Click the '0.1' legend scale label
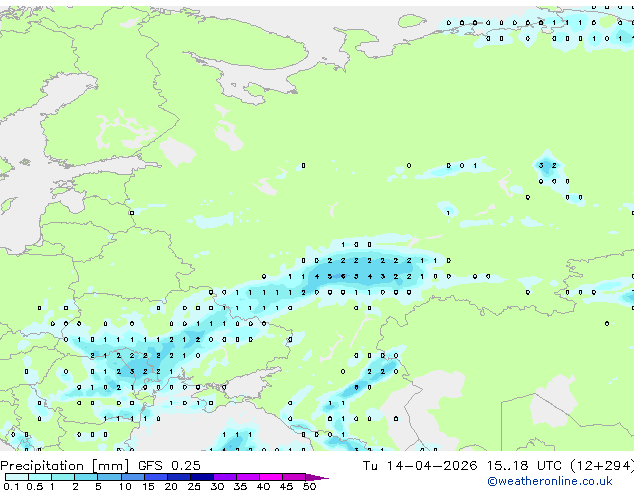This screenshot has width=634, height=490. click(11, 486)
